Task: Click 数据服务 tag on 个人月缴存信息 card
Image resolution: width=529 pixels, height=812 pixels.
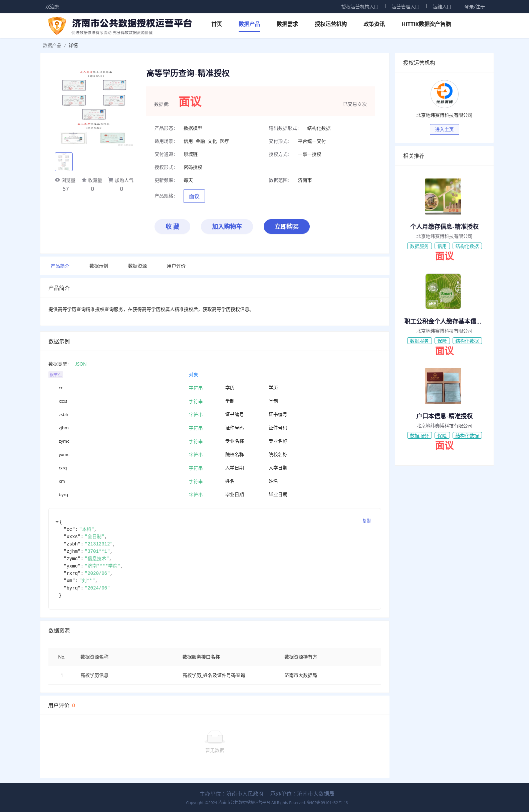Action: coord(419,246)
